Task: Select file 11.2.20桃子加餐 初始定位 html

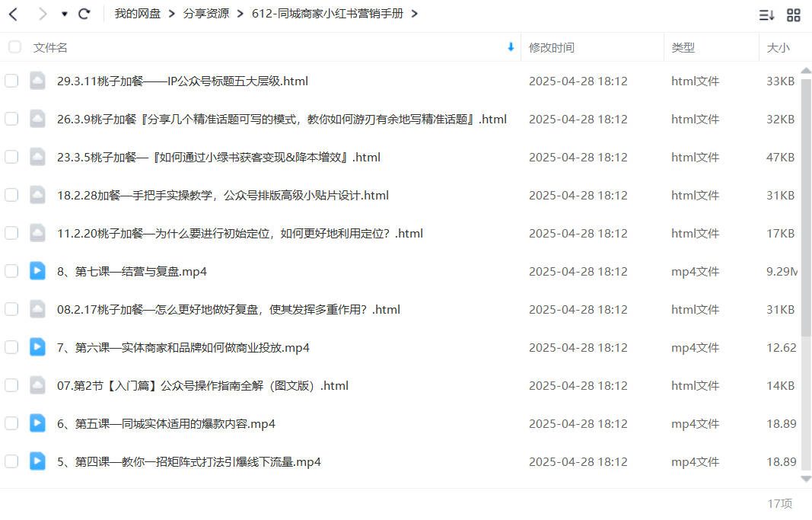Action: tap(240, 234)
